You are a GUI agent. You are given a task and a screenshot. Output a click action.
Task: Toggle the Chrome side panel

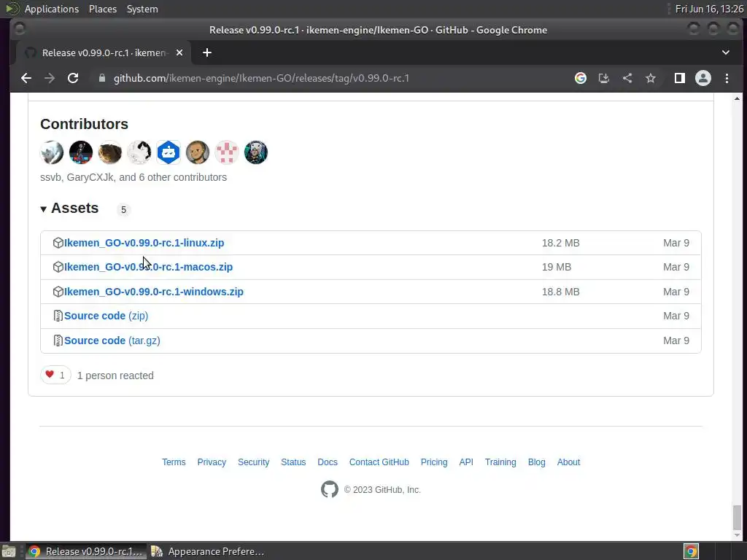click(680, 78)
